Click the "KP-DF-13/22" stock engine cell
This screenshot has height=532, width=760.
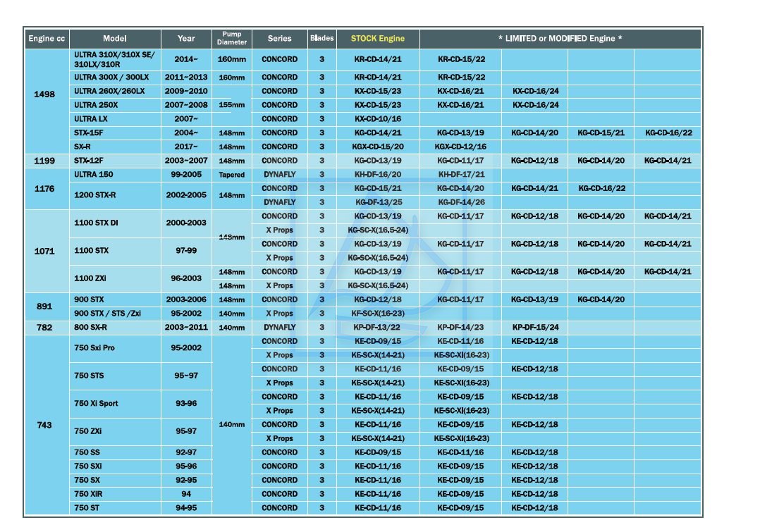click(x=378, y=328)
